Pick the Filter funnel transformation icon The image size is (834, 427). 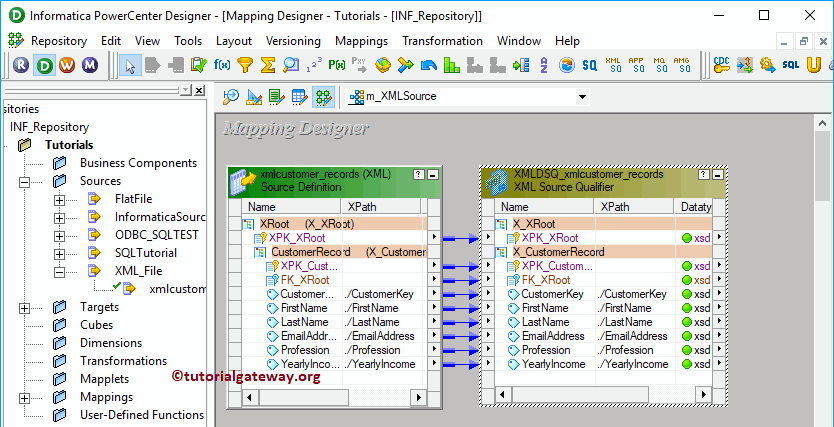coord(244,65)
